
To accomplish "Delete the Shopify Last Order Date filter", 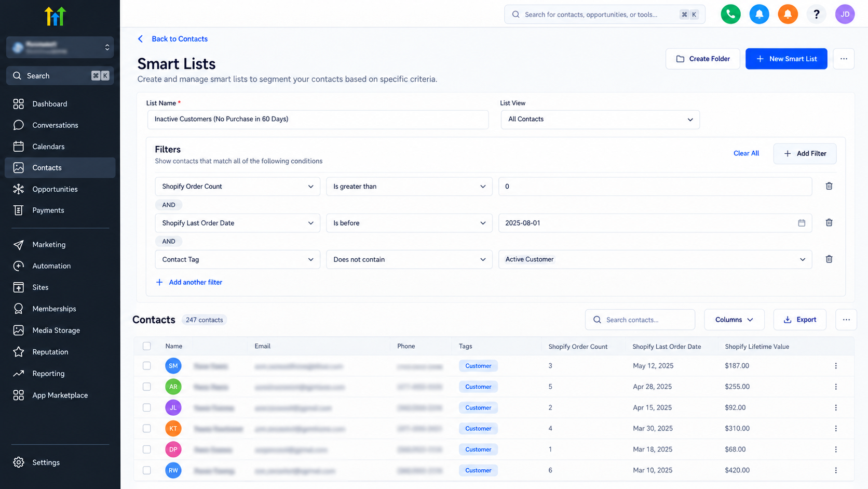I will coord(829,222).
